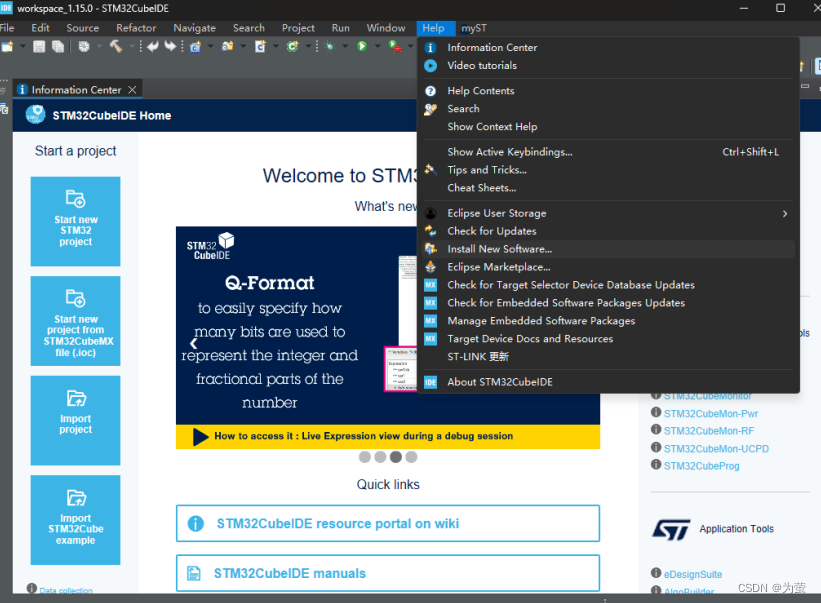Click Start new project from STM32CubeMX file
821x603 pixels.
click(75, 321)
